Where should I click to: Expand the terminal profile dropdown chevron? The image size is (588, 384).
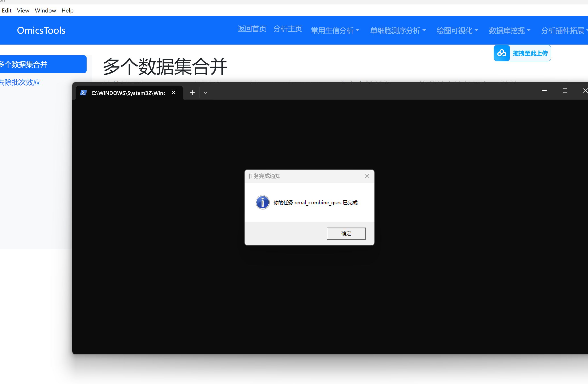(206, 92)
